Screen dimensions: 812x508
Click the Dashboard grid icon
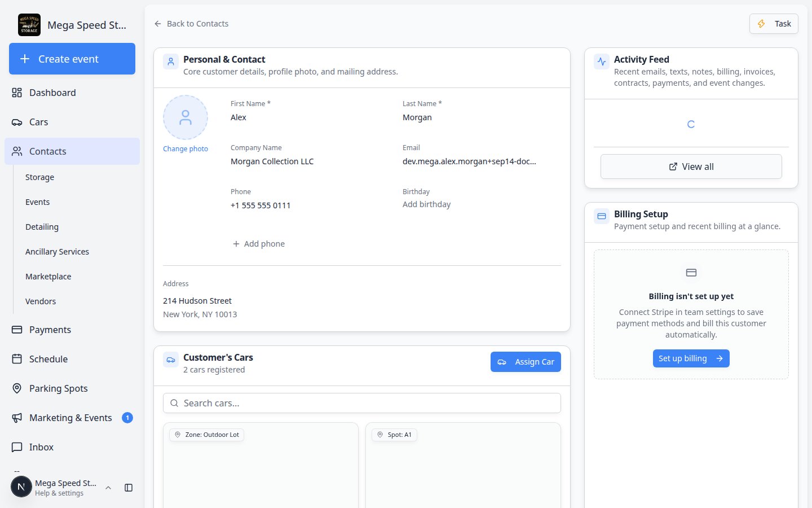pos(17,93)
